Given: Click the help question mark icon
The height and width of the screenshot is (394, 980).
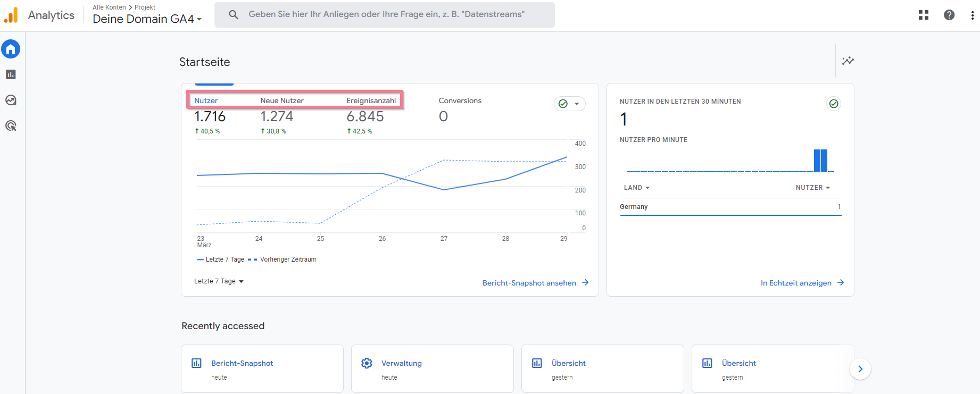Looking at the screenshot, I should (949, 15).
